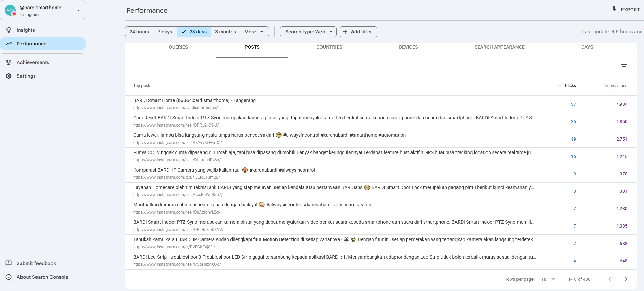The height and width of the screenshot is (291, 644).
Task: Open the @bardismarthome account switcher
Action: 43,11
